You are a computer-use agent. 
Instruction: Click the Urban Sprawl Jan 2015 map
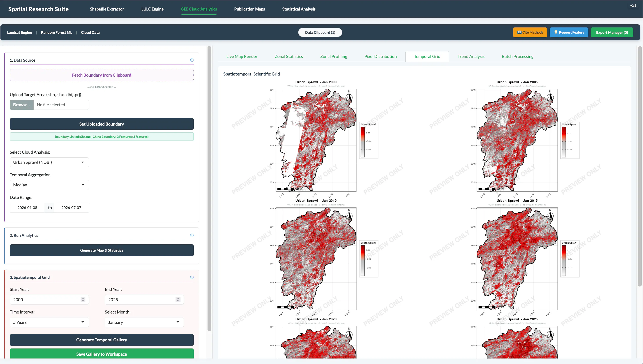(517, 259)
